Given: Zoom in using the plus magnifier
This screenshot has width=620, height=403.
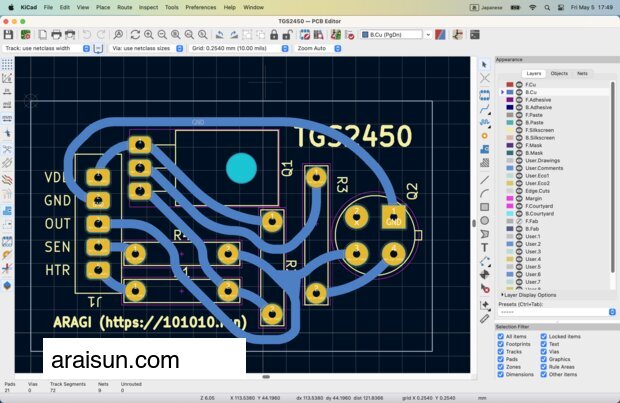Looking at the screenshot, I should (149, 35).
